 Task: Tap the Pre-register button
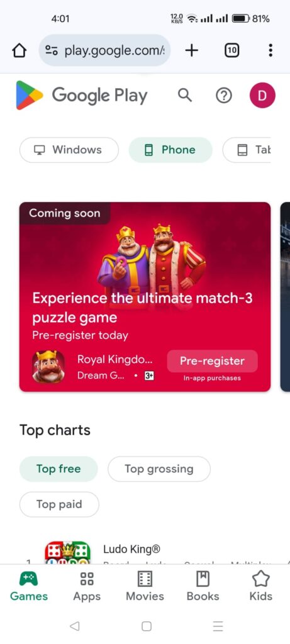[213, 361]
